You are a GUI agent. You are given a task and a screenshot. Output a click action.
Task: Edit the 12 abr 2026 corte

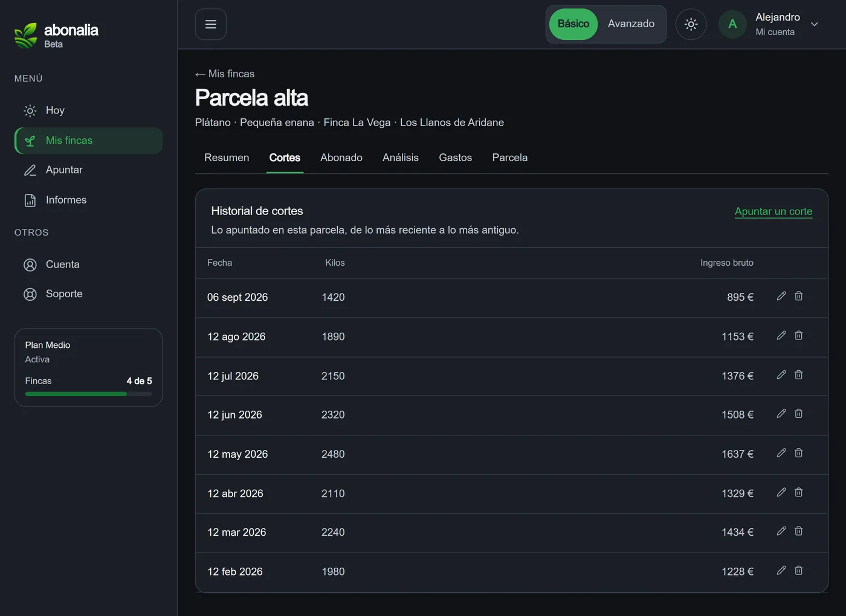click(781, 492)
